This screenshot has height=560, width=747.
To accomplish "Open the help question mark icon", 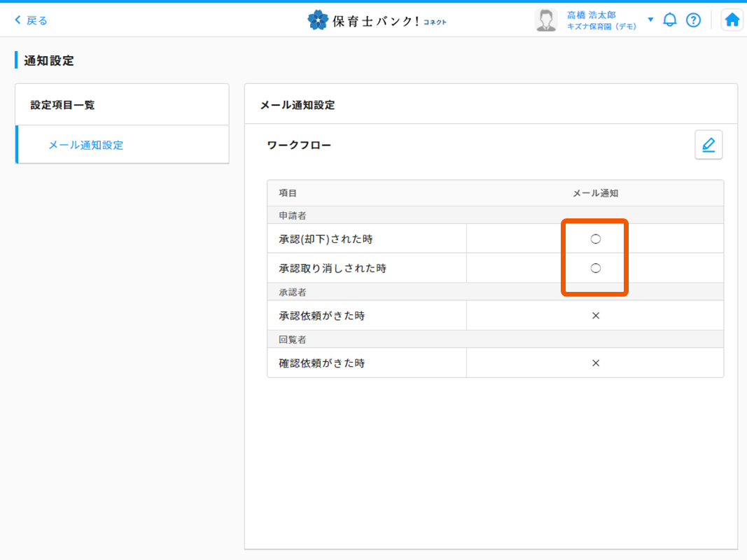I will click(x=693, y=20).
